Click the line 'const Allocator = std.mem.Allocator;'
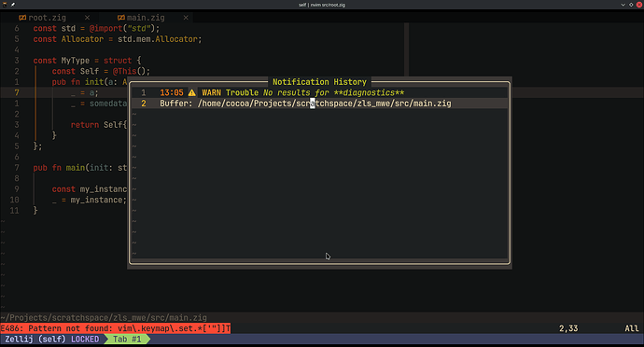The image size is (644, 347). click(x=118, y=39)
